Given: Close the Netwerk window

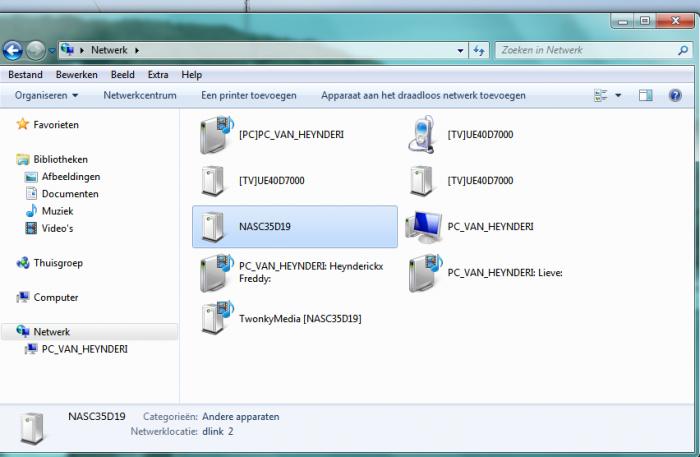Looking at the screenshot, I should pos(675,21).
